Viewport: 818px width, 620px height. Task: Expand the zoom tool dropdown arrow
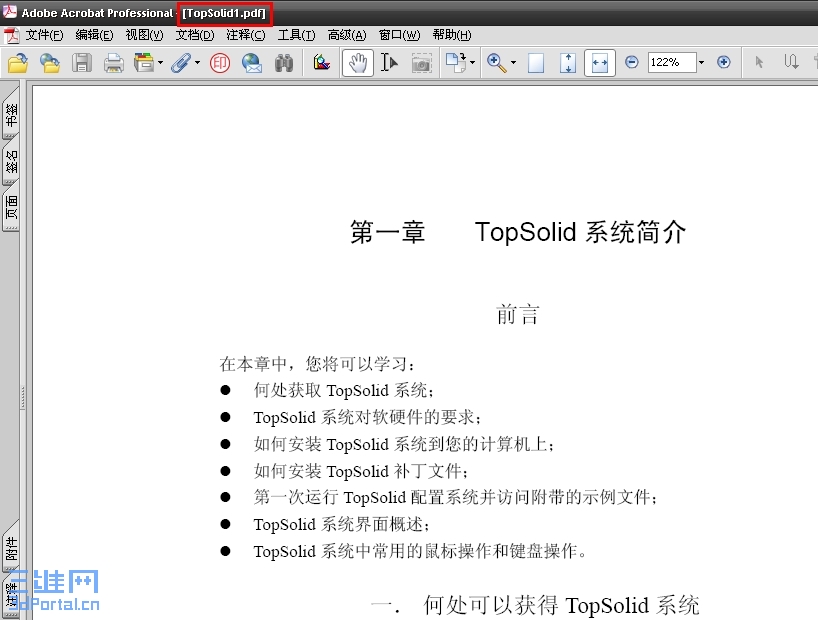point(513,63)
